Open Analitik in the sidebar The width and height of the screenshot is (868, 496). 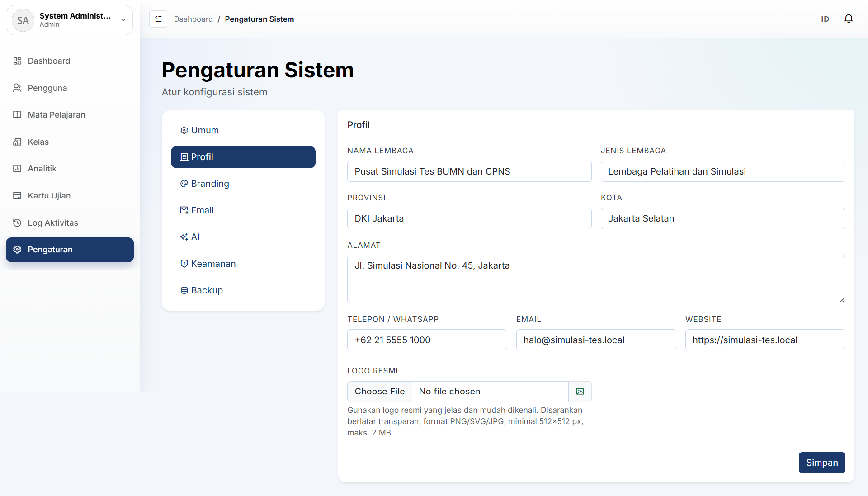[70, 169]
